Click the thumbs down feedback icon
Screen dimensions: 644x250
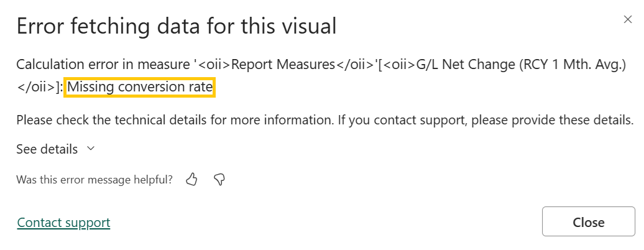coord(219,180)
